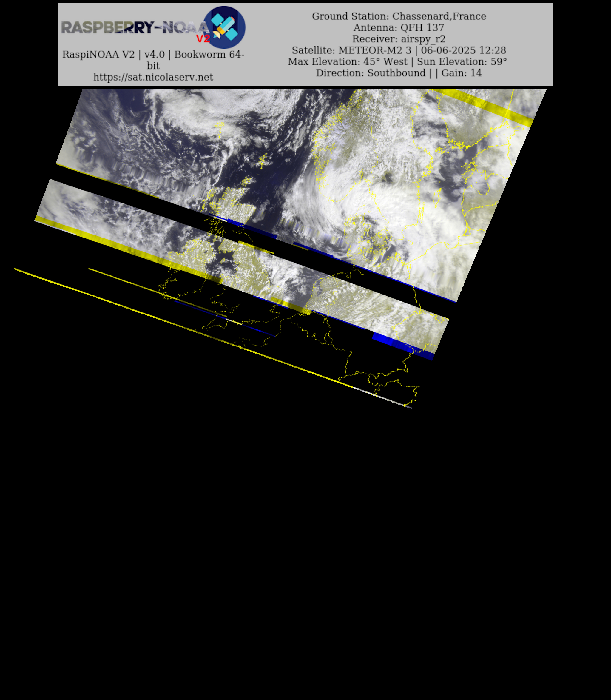611x700 pixels.
Task: Click the 'Receiver: airspy_r2' line
Action: [399, 39]
